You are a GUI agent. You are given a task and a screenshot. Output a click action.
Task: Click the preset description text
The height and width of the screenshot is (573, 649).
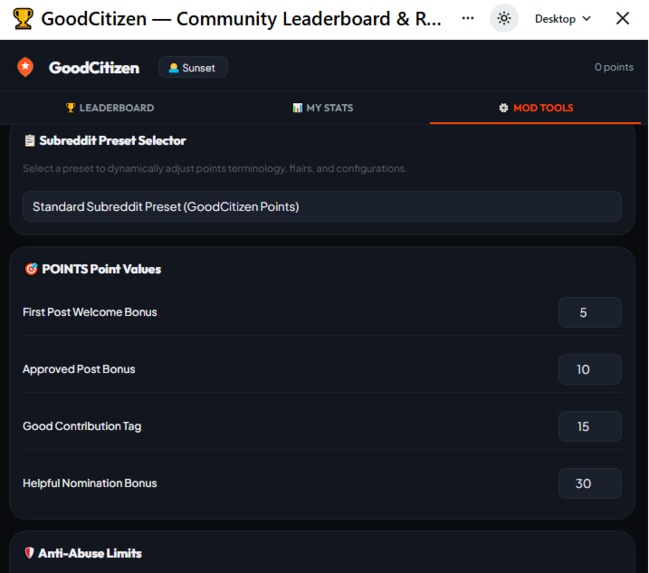coord(215,169)
